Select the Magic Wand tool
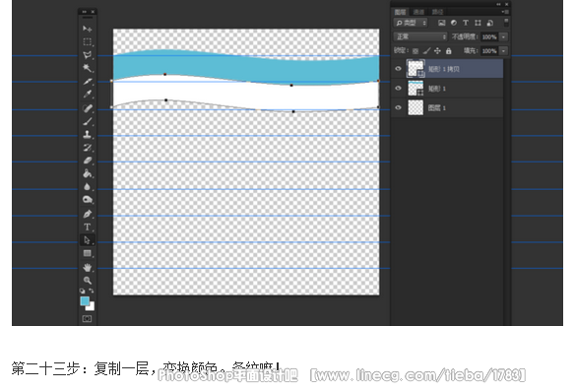 tap(87, 68)
